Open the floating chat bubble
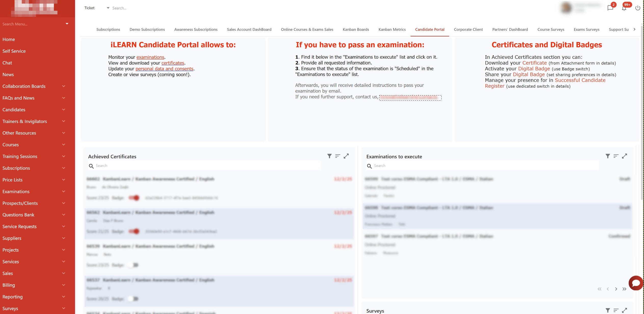This screenshot has width=644, height=314. [636, 283]
